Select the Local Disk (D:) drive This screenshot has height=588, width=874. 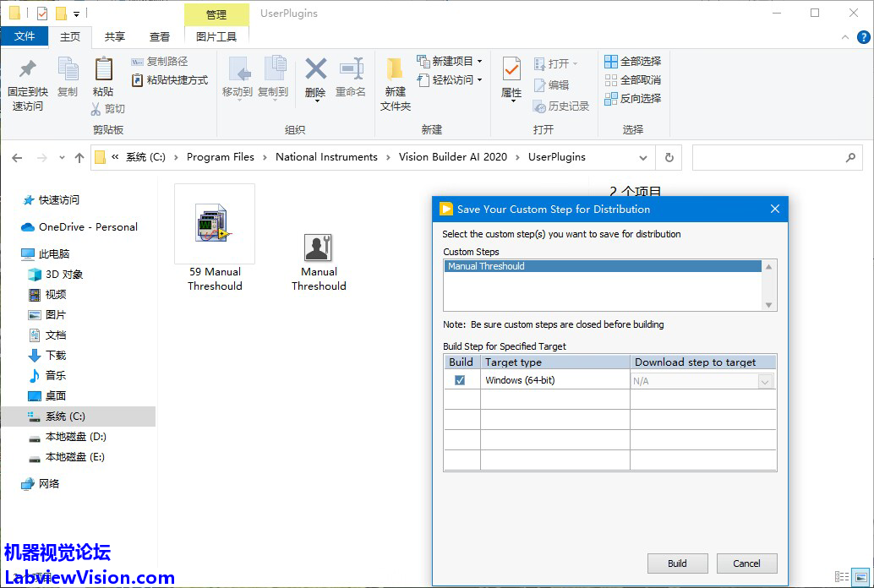pyautogui.click(x=75, y=437)
